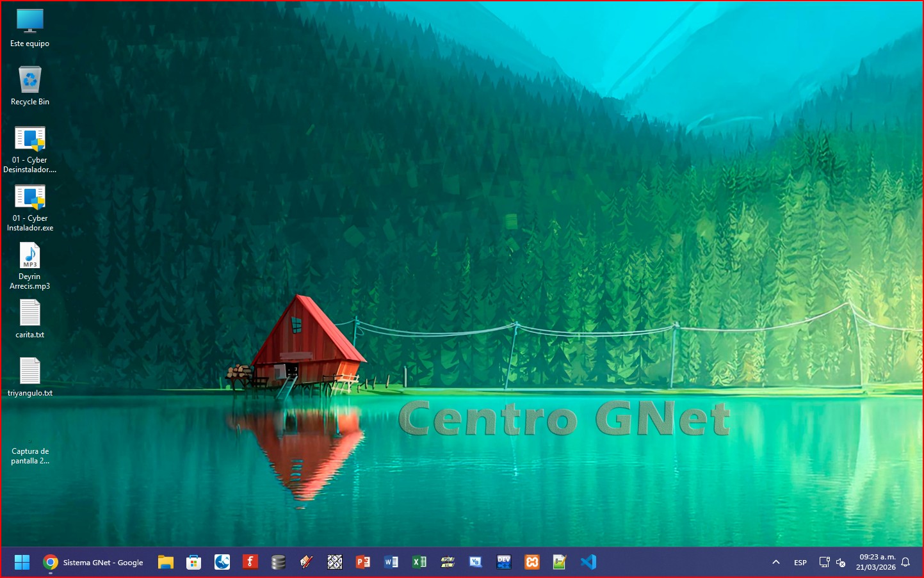
Task: Open Dev-C++ from the taskbar
Action: (x=504, y=562)
